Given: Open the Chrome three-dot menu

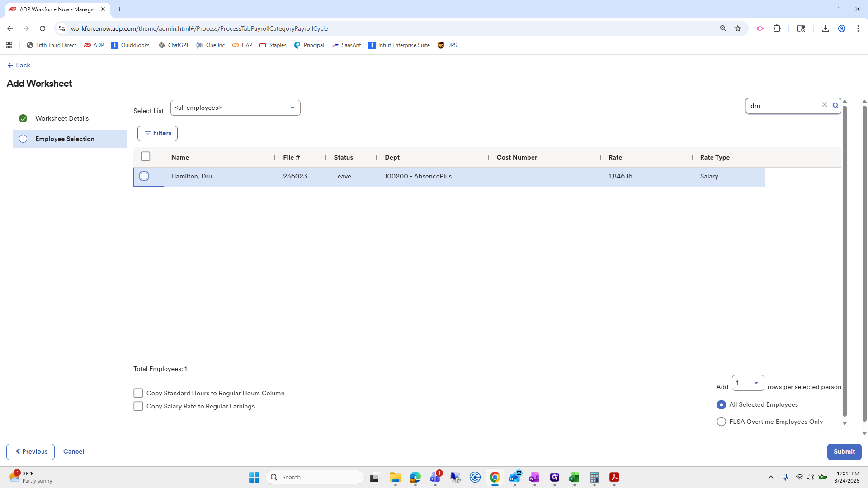Looking at the screenshot, I should tap(858, 28).
